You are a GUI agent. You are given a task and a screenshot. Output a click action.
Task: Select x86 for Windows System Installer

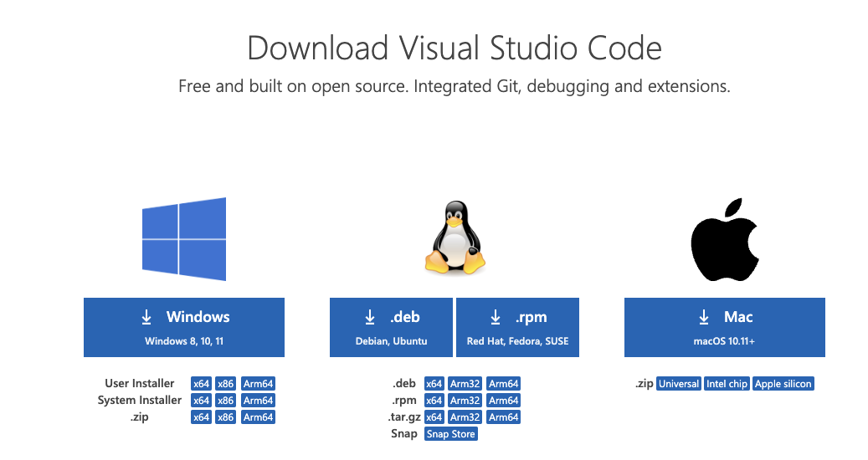pyautogui.click(x=225, y=401)
